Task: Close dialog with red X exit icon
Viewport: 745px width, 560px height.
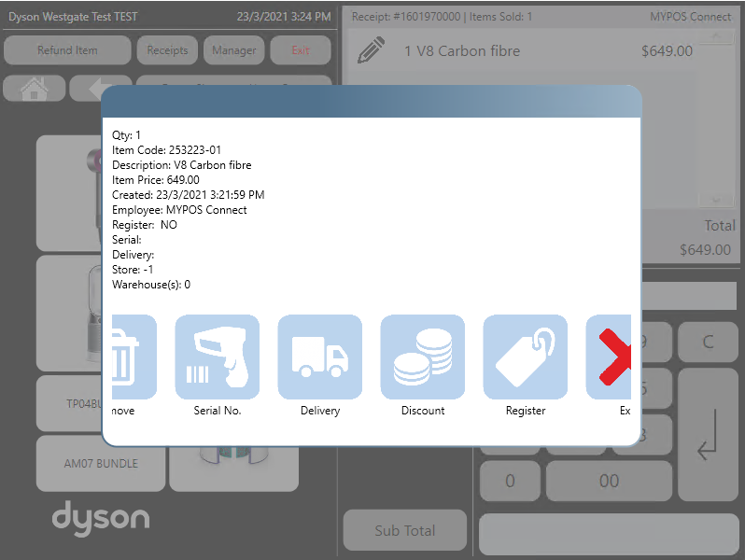Action: pyautogui.click(x=609, y=357)
